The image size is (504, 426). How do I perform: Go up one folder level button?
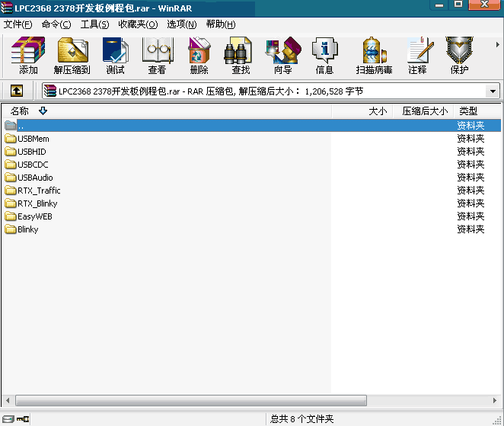click(x=17, y=91)
